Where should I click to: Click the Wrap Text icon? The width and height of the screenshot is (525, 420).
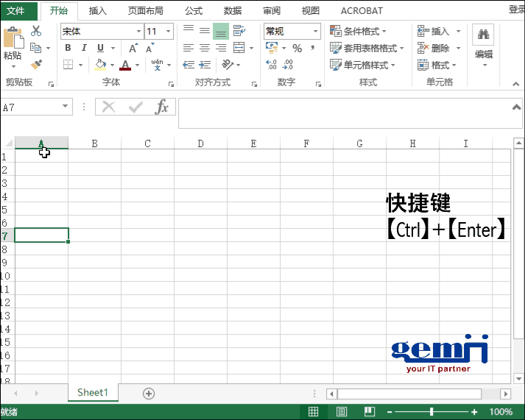click(239, 31)
